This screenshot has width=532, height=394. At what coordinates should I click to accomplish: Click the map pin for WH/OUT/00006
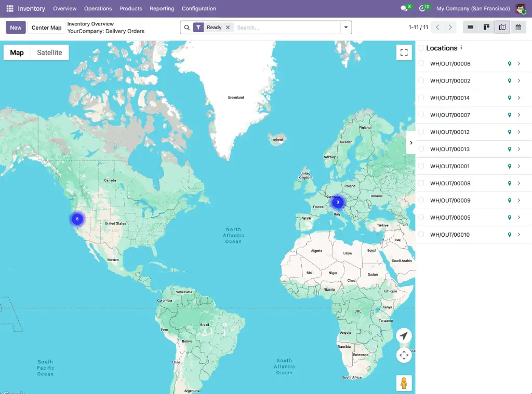pos(509,64)
